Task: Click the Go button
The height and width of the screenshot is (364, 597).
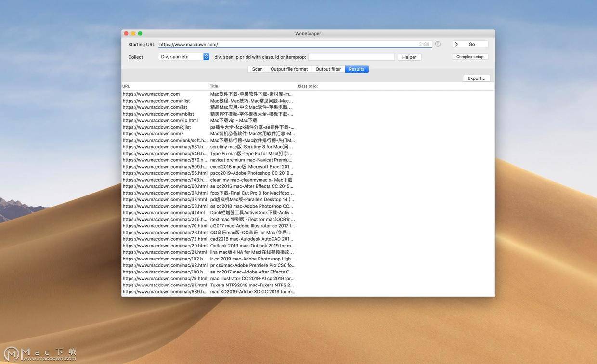Action: pyautogui.click(x=470, y=44)
